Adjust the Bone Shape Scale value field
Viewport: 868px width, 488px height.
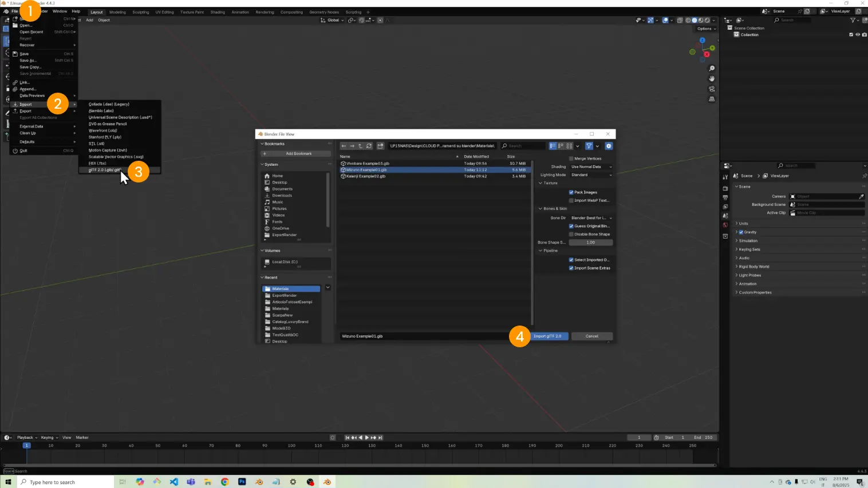[x=590, y=243]
